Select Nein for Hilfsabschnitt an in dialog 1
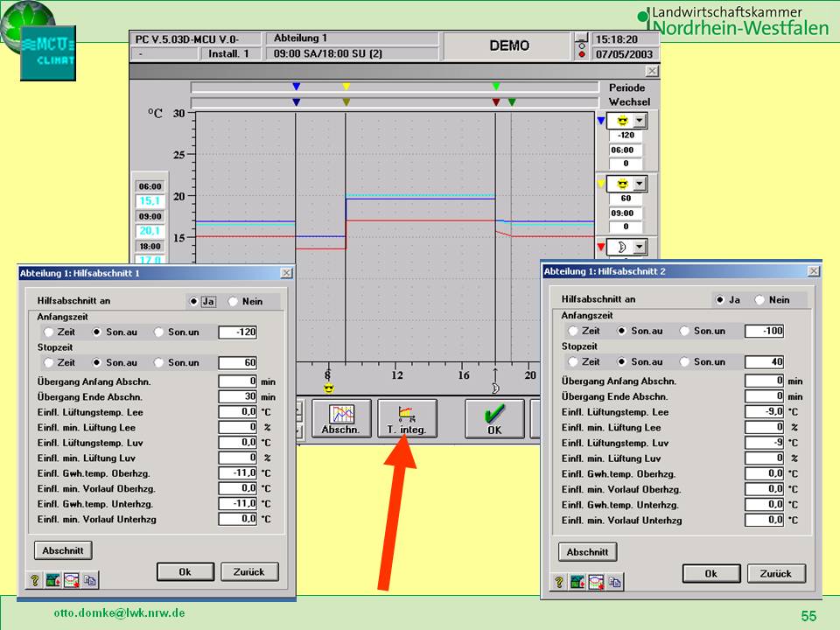 click(x=234, y=301)
